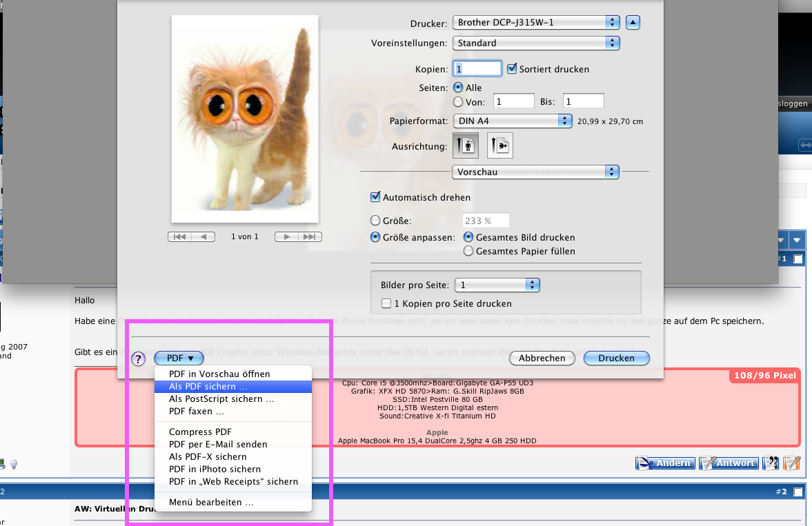Go to next preview page

tap(286, 236)
